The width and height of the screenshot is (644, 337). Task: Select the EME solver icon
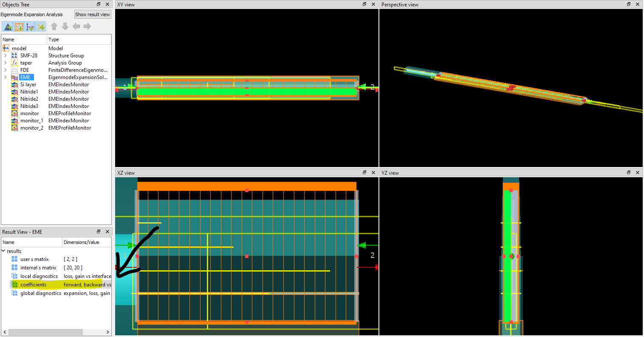pyautogui.click(x=14, y=77)
